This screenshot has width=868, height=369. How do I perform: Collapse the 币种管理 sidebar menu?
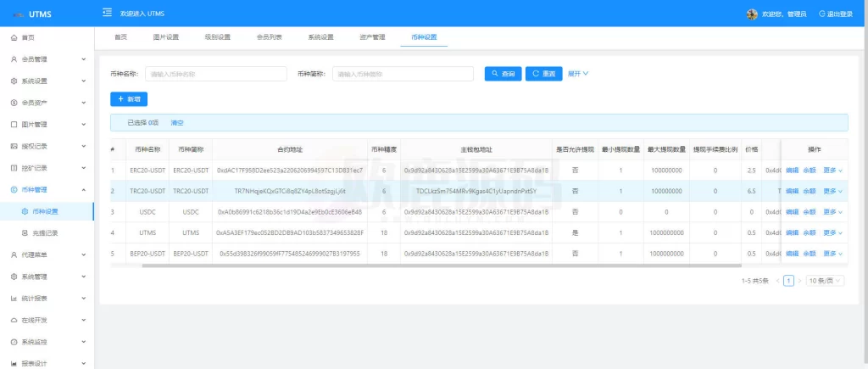(x=84, y=189)
